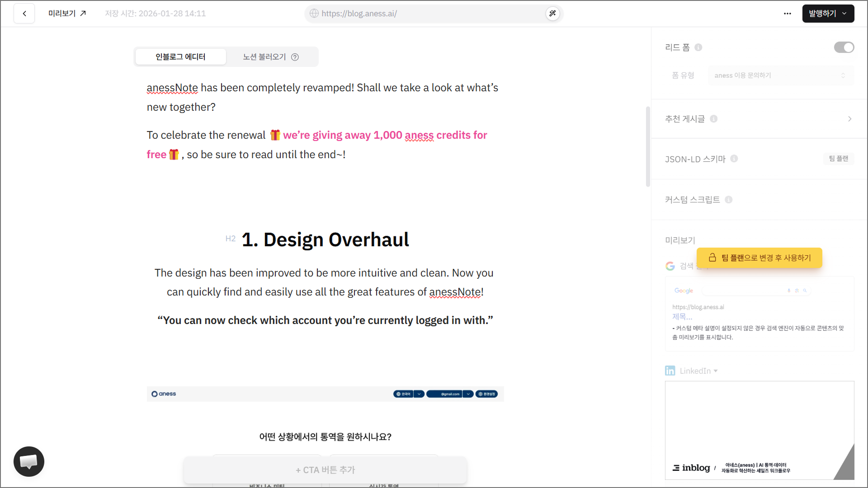This screenshot has height=488, width=868.
Task: Click info icon beside JSON-LD 스키마
Action: [x=734, y=159]
